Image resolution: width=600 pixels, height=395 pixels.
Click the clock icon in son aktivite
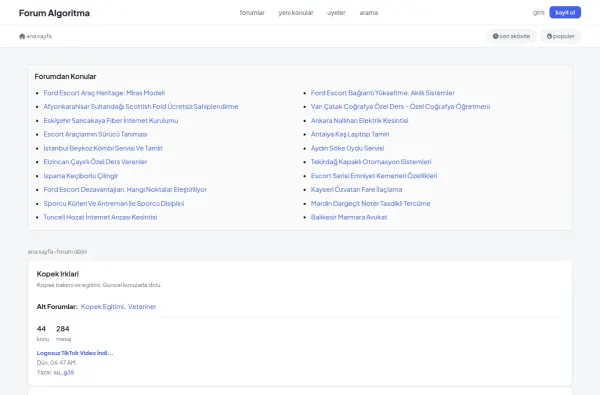pos(496,36)
